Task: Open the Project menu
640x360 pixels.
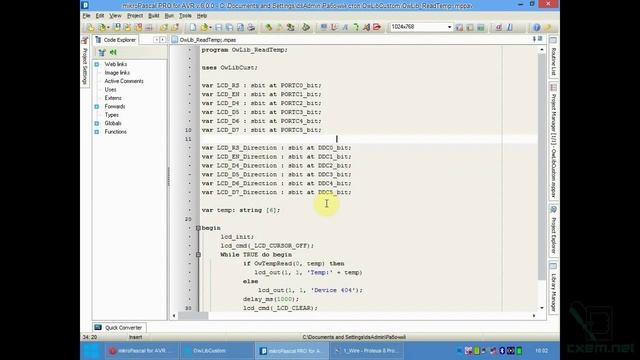Action: 135,16
